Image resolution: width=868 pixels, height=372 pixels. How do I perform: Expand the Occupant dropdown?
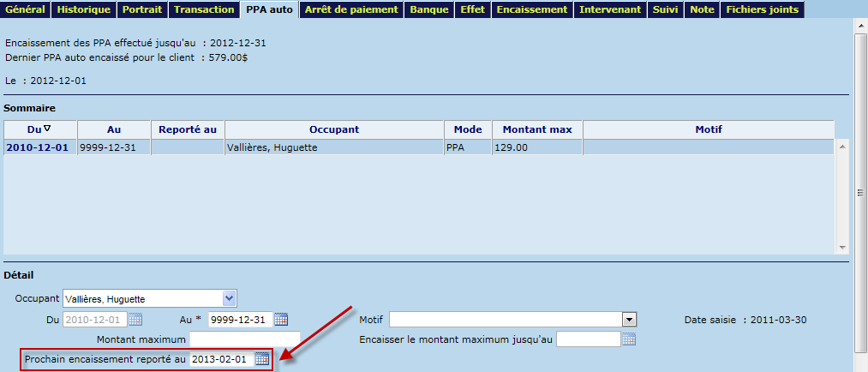coord(229,298)
